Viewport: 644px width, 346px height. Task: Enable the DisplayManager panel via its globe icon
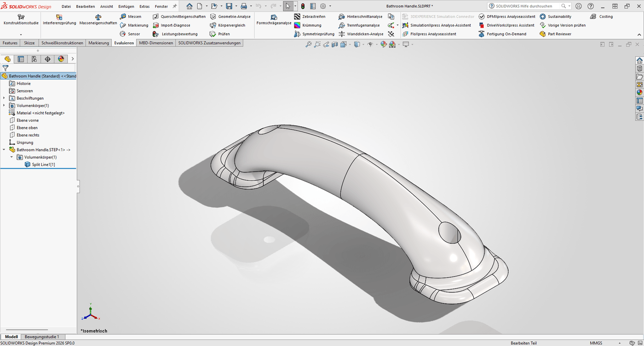coord(61,59)
